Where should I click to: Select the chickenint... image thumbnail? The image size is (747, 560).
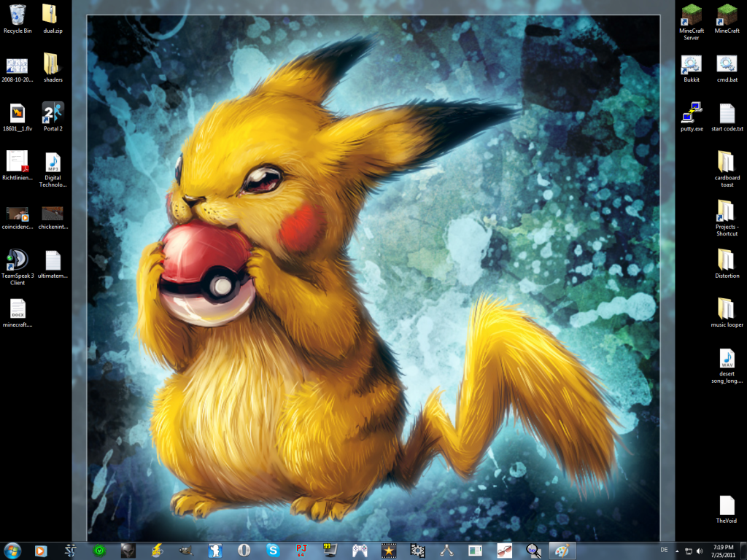coord(53,217)
